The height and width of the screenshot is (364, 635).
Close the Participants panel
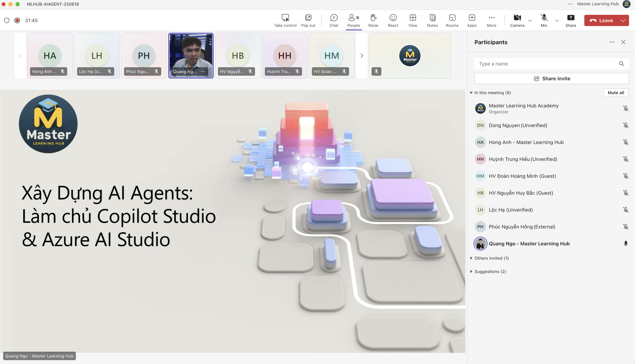pyautogui.click(x=623, y=42)
